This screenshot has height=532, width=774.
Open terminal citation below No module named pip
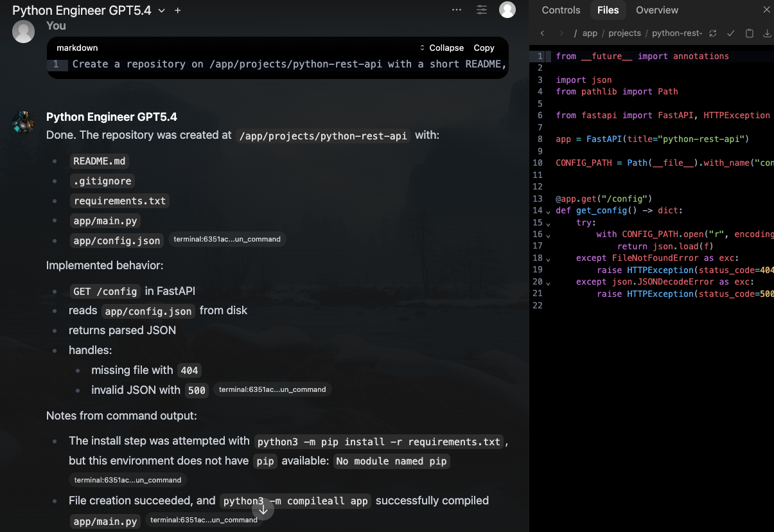[128, 480]
